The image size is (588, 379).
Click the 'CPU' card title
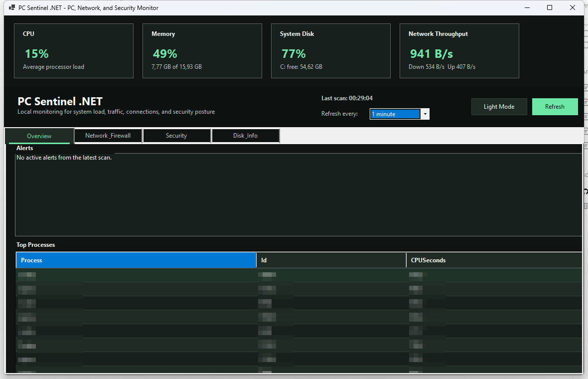tap(28, 34)
